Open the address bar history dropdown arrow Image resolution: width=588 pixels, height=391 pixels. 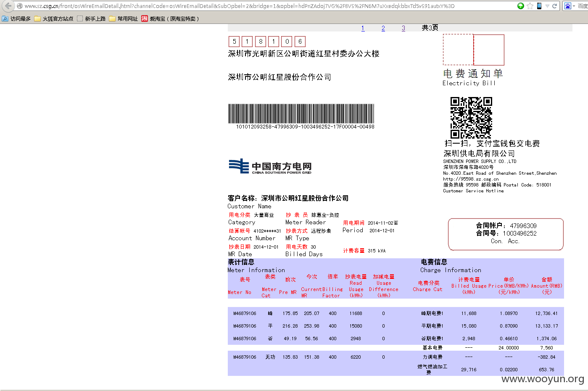click(547, 6)
